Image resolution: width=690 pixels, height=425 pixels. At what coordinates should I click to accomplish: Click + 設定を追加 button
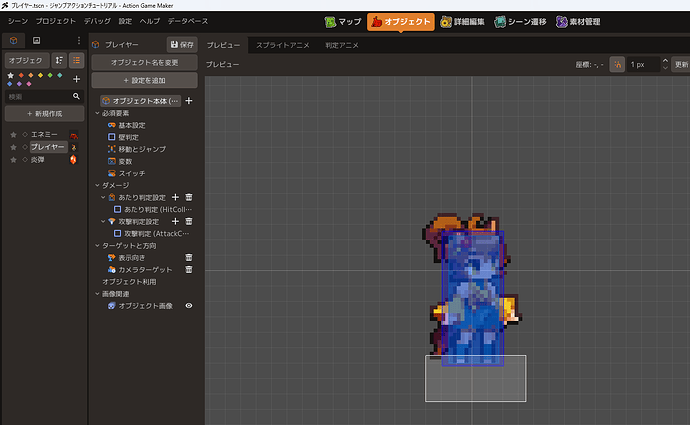pos(144,81)
